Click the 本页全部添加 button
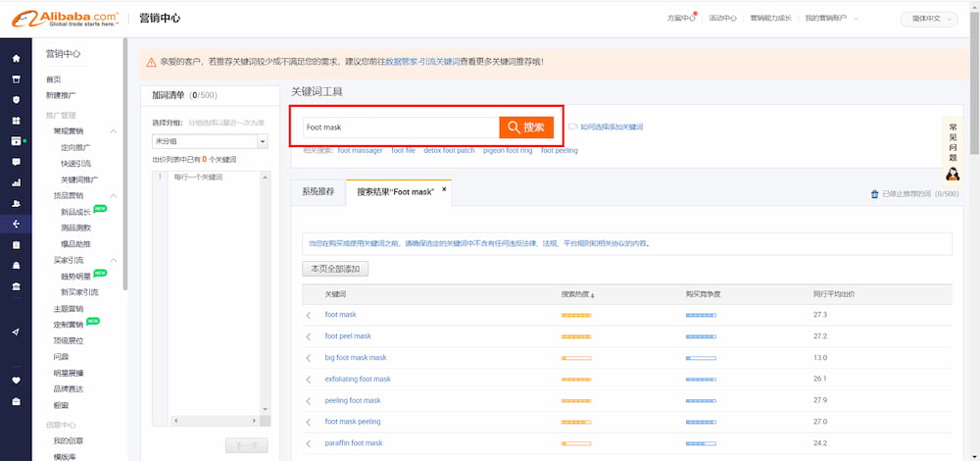The image size is (980, 461). 335,269
